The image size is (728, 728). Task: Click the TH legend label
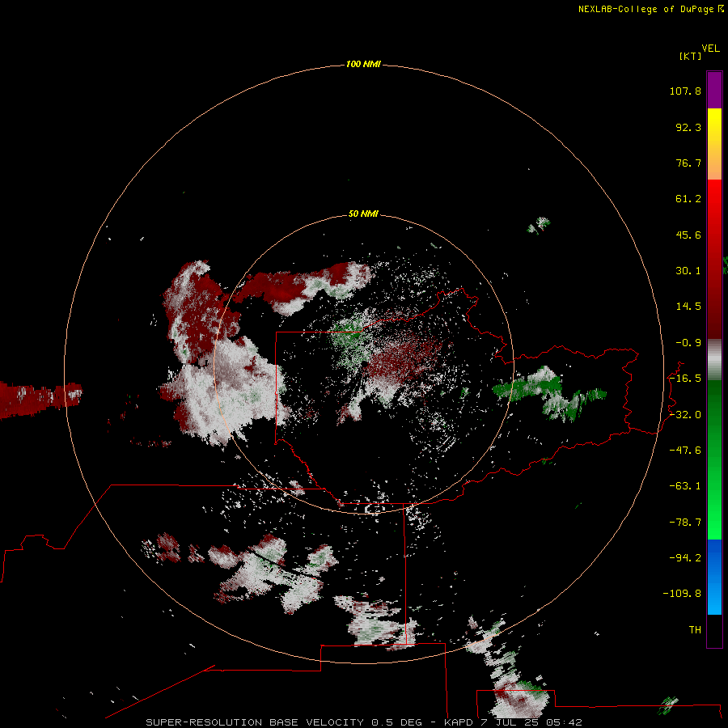click(x=695, y=630)
